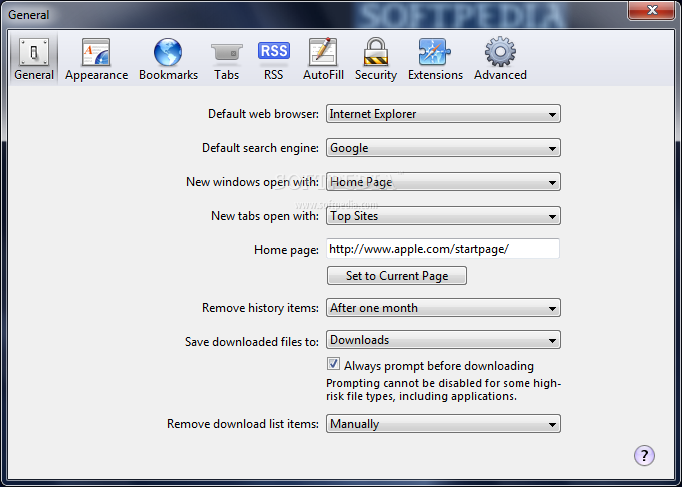
Task: Open the Advanced gear icon
Action: pyautogui.click(x=500, y=52)
